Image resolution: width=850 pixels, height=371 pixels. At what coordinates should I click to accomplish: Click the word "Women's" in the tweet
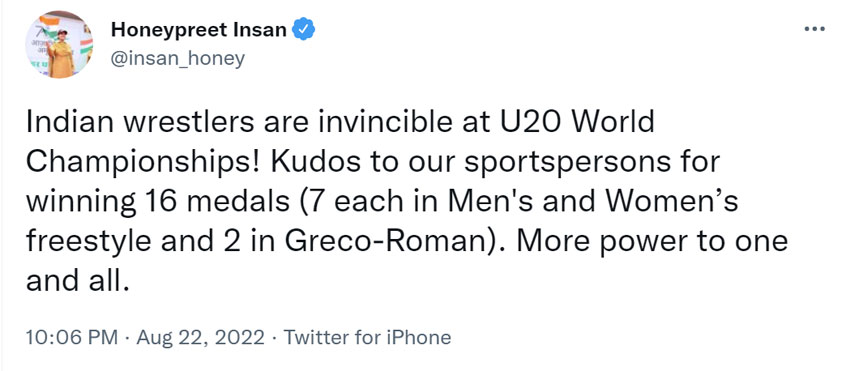point(672,201)
